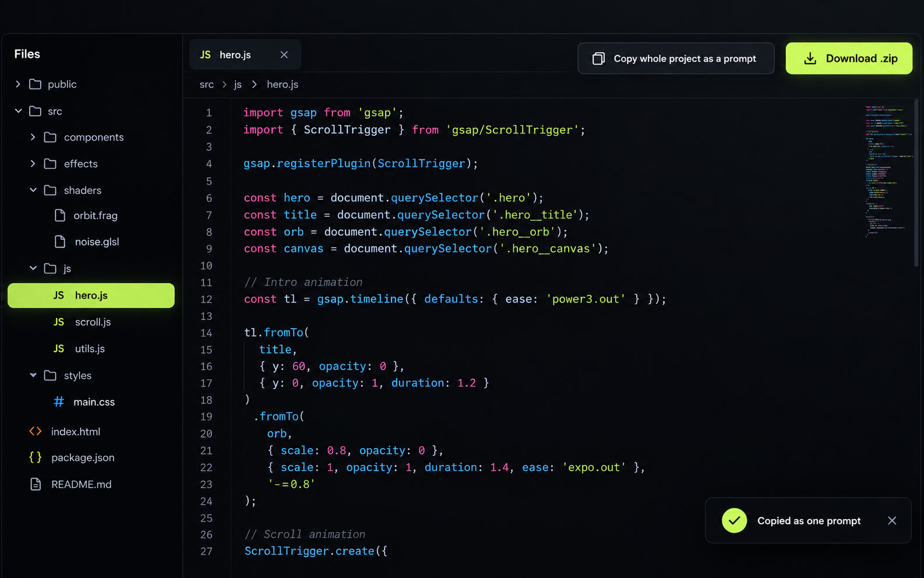Viewport: 924px width, 578px height.
Task: Click hero.js in the breadcrumb path
Action: point(283,84)
